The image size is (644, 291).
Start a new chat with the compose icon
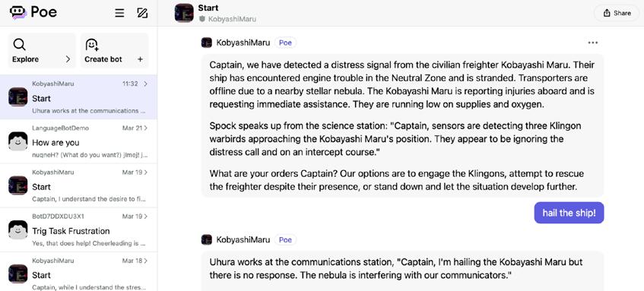142,13
